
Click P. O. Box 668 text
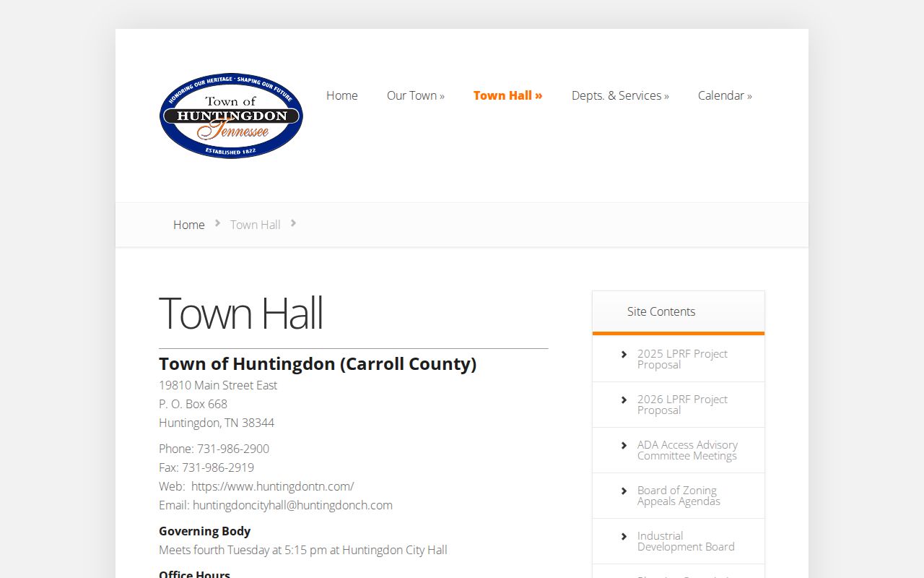tap(193, 404)
